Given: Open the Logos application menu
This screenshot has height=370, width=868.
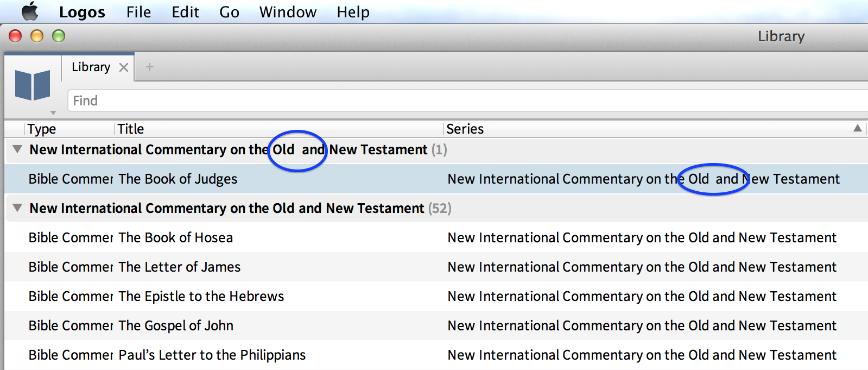Looking at the screenshot, I should pyautogui.click(x=82, y=12).
